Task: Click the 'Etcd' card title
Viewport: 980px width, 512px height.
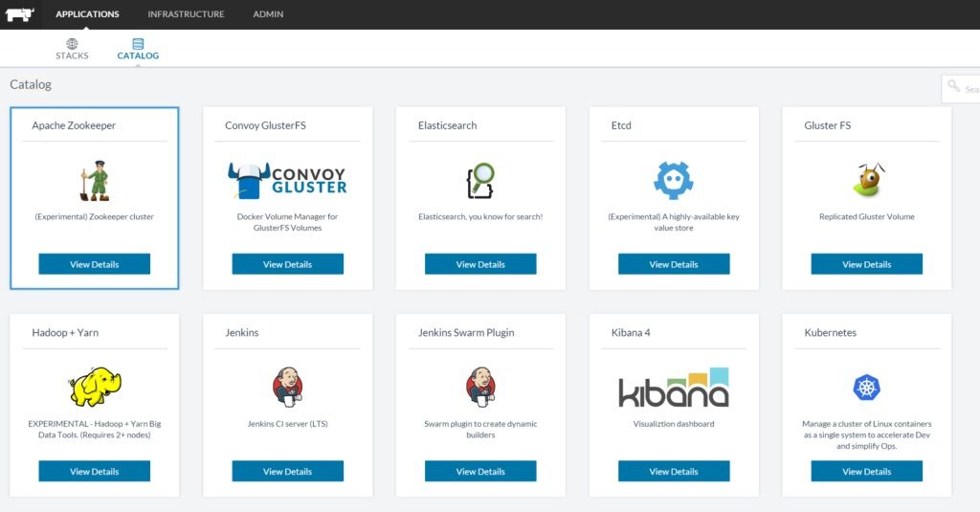Action: click(621, 125)
